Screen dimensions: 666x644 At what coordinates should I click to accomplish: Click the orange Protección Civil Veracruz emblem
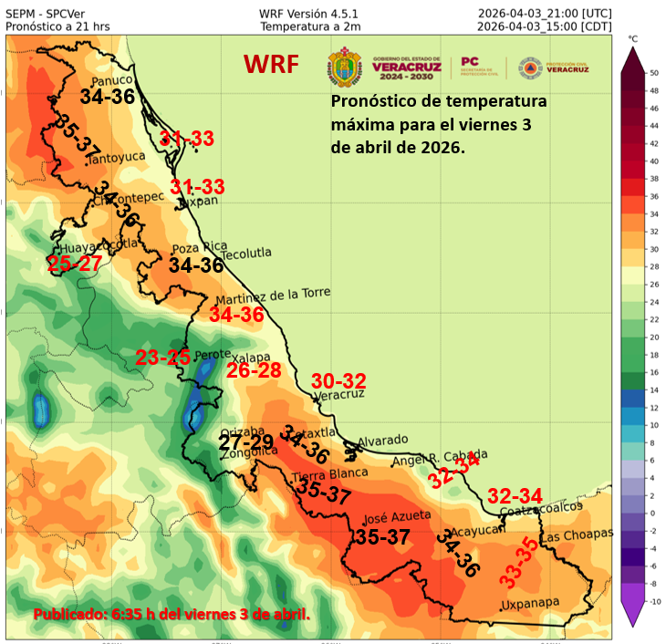coord(531,68)
